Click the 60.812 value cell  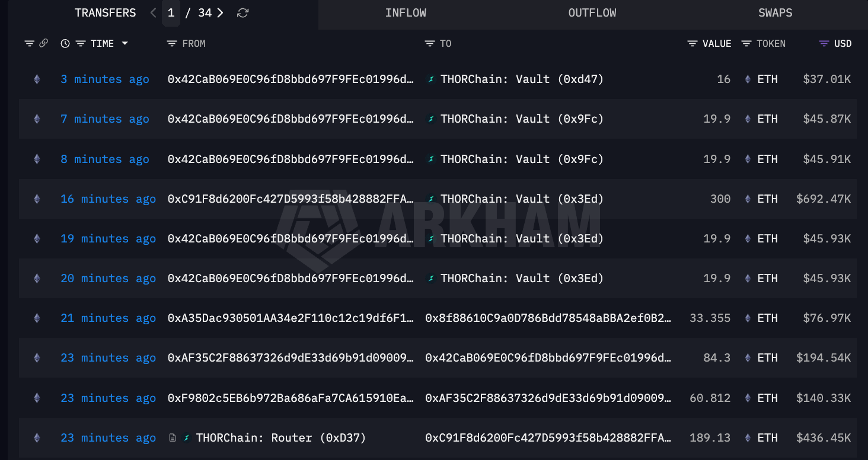tap(710, 398)
